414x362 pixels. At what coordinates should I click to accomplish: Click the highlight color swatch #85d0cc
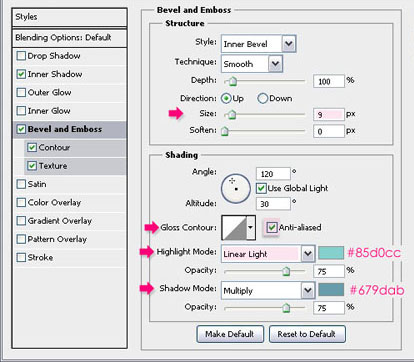(331, 253)
